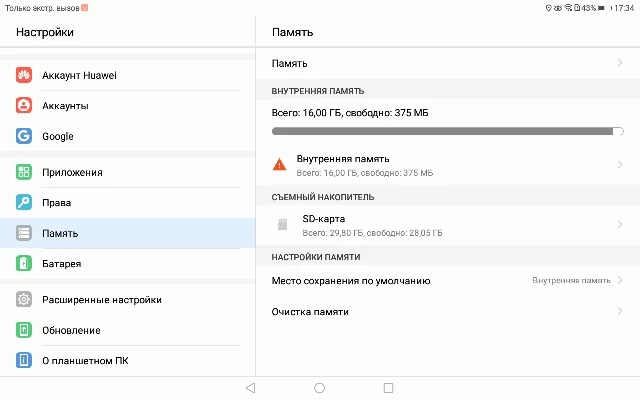Tap the Huawei account icon

point(24,75)
